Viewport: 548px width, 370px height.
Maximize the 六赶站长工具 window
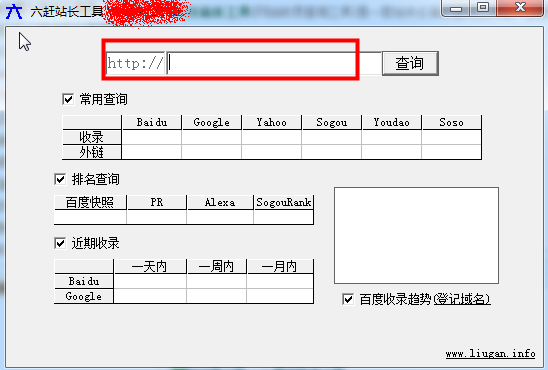tap(483, 8)
